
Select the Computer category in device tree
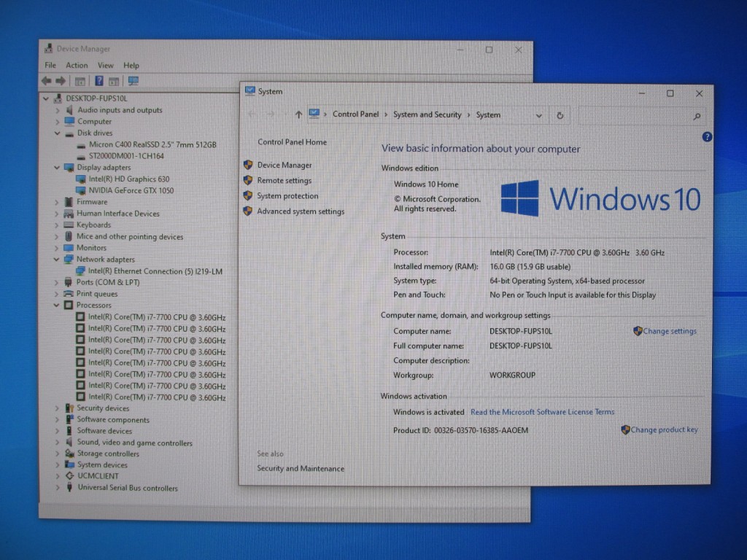click(94, 122)
